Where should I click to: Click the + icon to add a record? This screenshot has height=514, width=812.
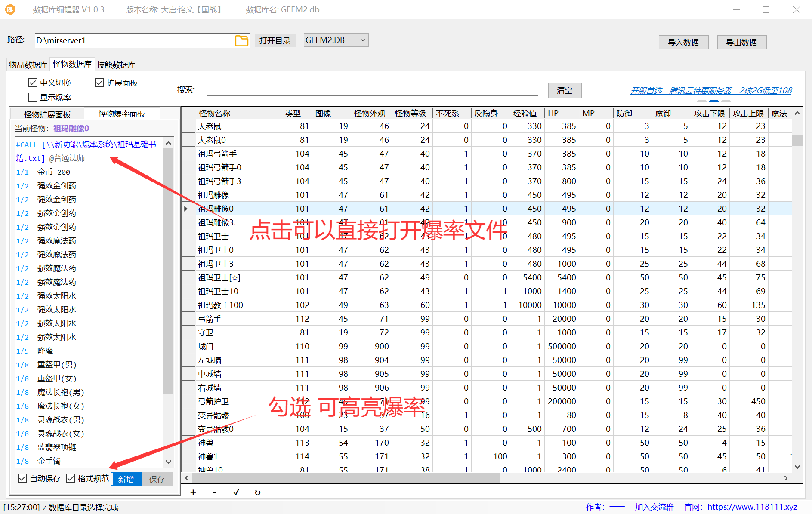(193, 492)
